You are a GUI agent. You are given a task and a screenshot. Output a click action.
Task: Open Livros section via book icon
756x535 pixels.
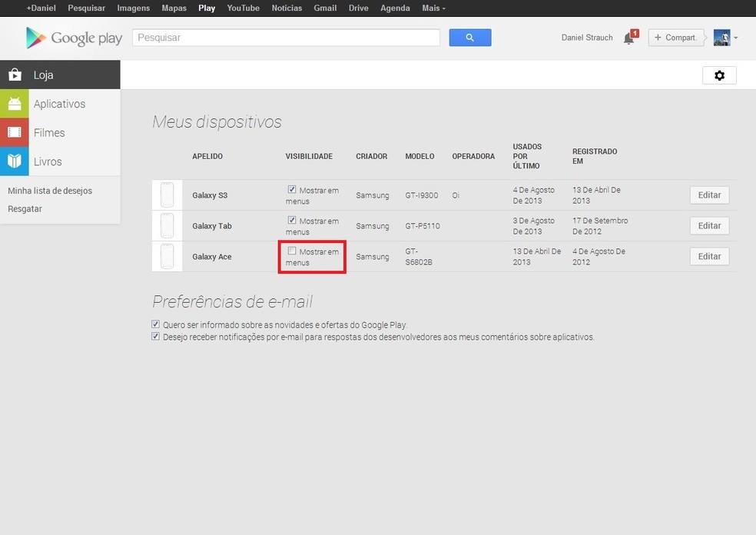pos(14,161)
